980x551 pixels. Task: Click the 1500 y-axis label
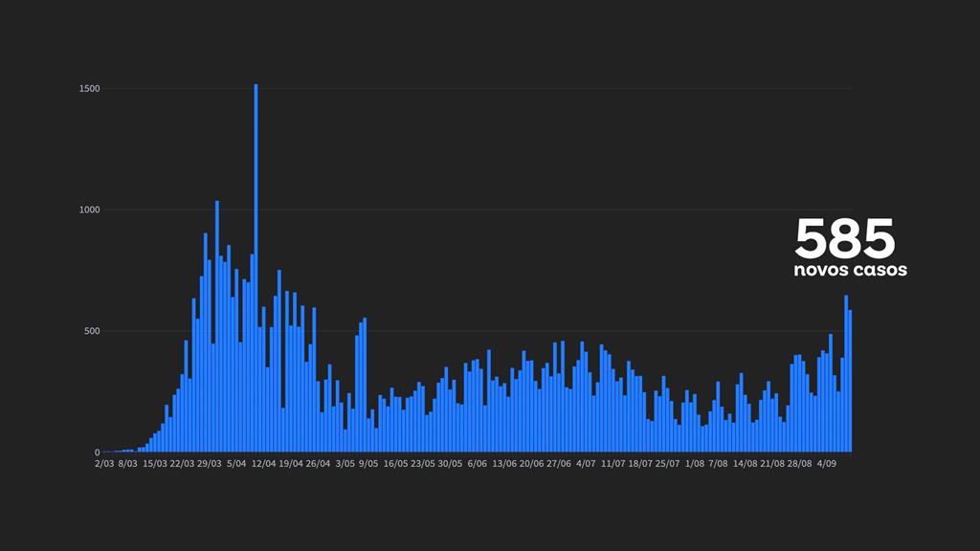(x=90, y=89)
